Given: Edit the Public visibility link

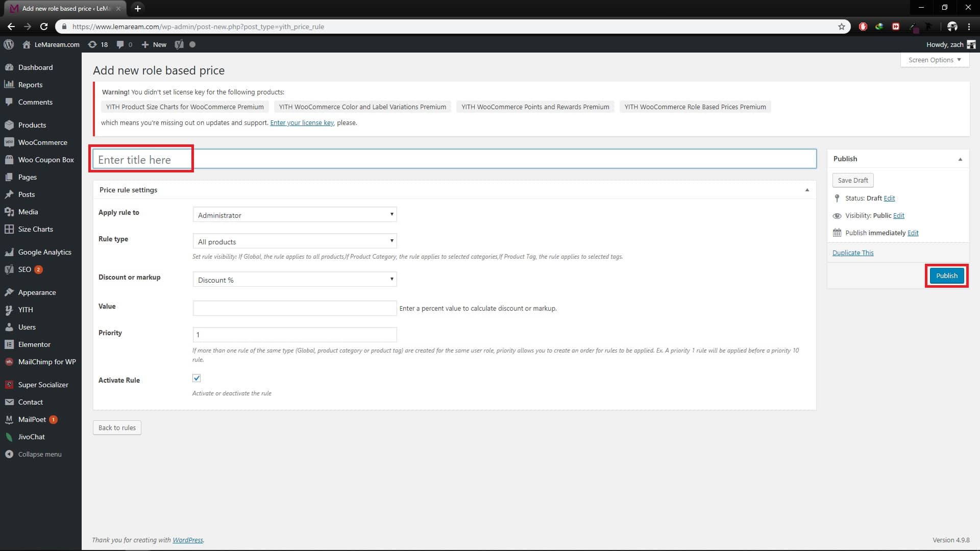Looking at the screenshot, I should [x=899, y=216].
